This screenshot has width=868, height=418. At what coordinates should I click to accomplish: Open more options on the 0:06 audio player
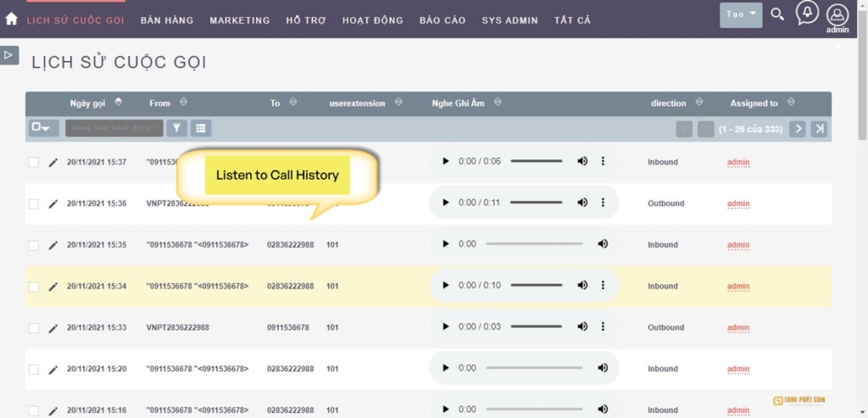[x=603, y=161]
